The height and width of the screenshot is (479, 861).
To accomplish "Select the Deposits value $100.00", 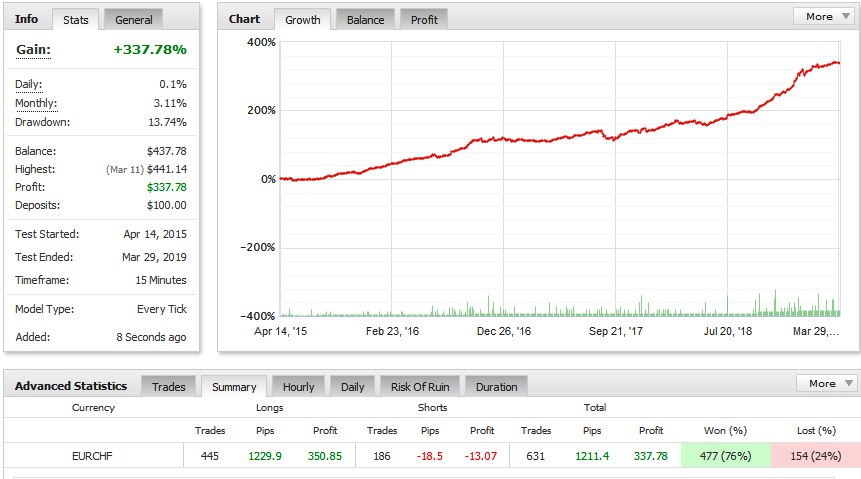I will coord(166,205).
